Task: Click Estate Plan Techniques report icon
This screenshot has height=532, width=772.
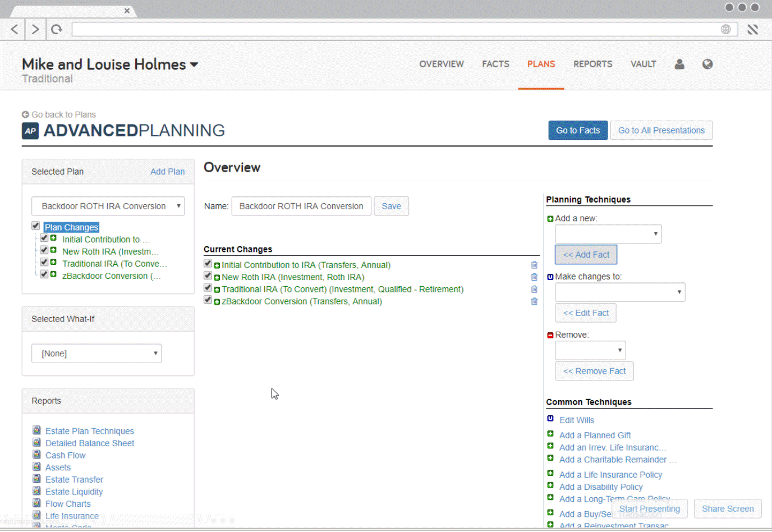Action: (x=36, y=430)
